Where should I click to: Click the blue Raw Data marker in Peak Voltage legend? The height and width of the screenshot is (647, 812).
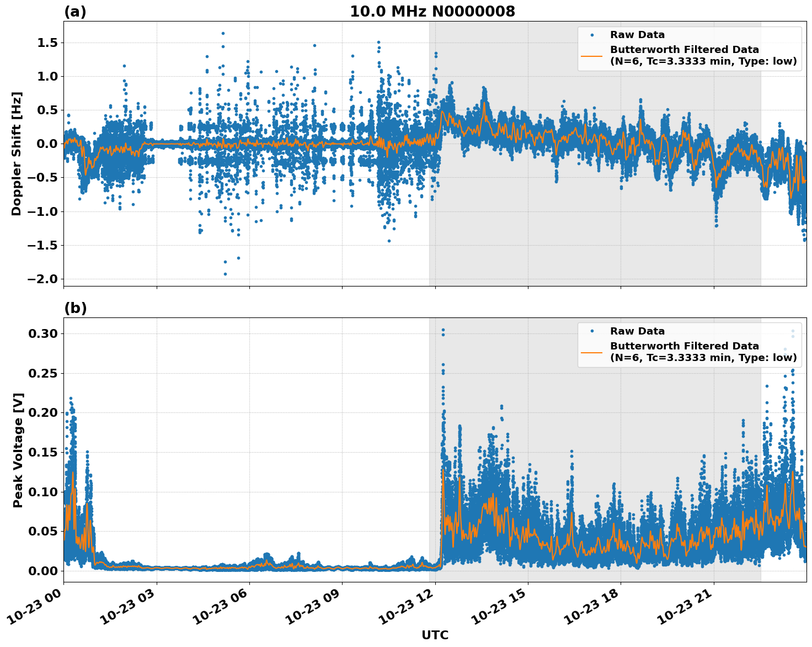[592, 332]
